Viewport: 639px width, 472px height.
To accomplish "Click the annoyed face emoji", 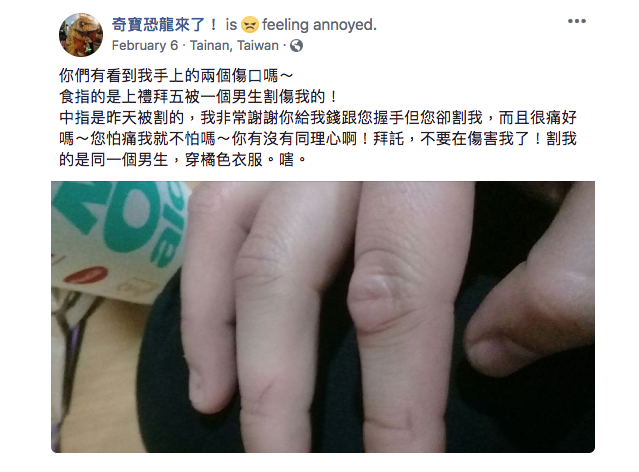I will [249, 25].
